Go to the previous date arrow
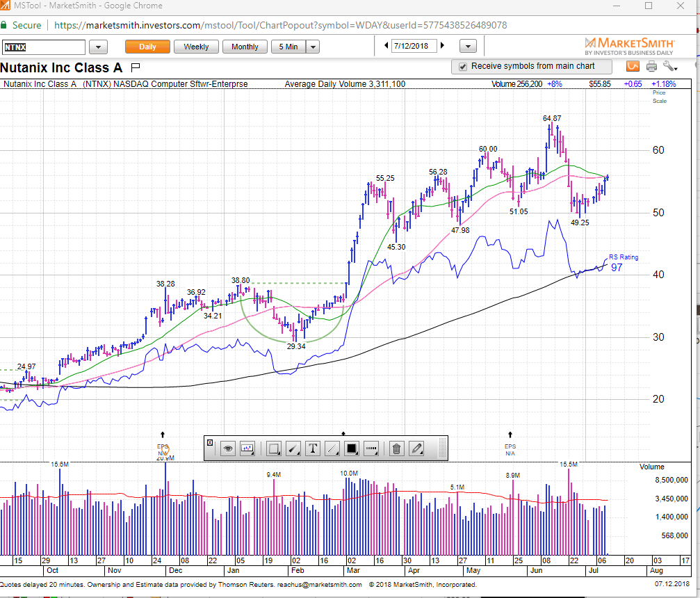Viewport: 700px width, 598px height. tap(386, 46)
